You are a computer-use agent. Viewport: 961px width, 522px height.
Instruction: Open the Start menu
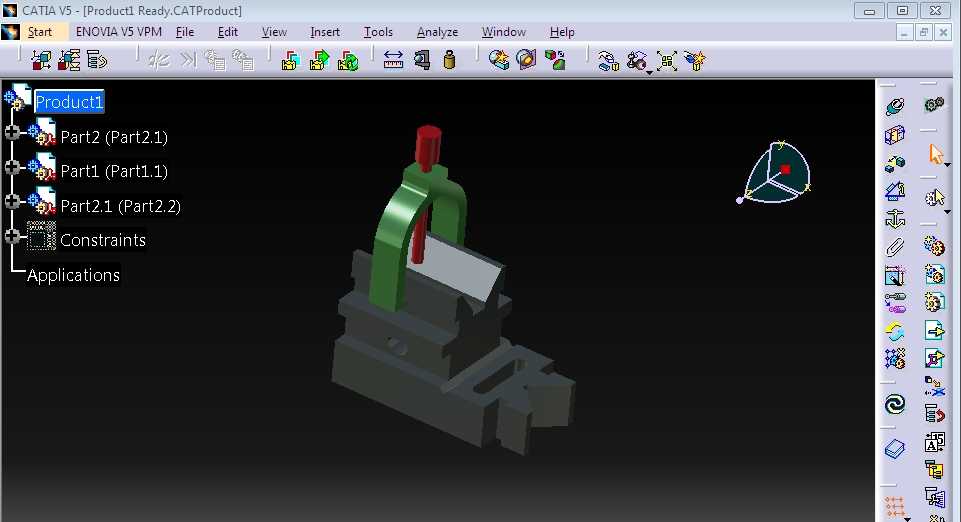40,32
